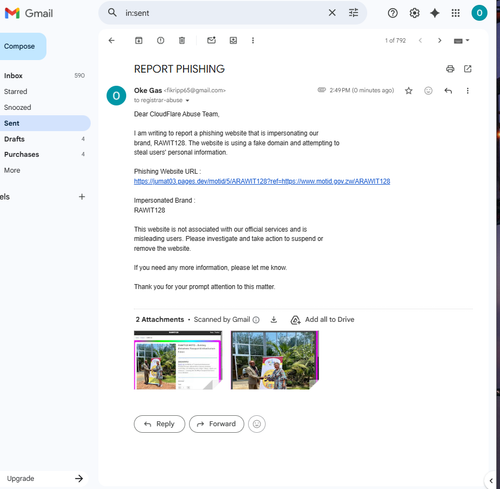The image size is (500, 489).
Task: Click the Forward button
Action: pyautogui.click(x=216, y=424)
